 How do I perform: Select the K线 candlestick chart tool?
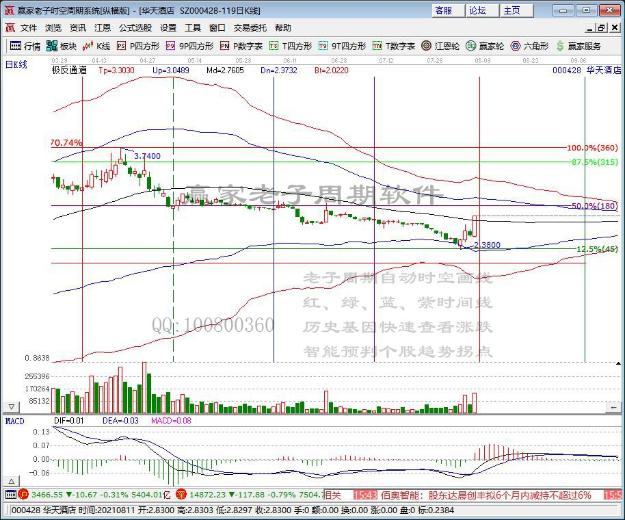pos(98,46)
